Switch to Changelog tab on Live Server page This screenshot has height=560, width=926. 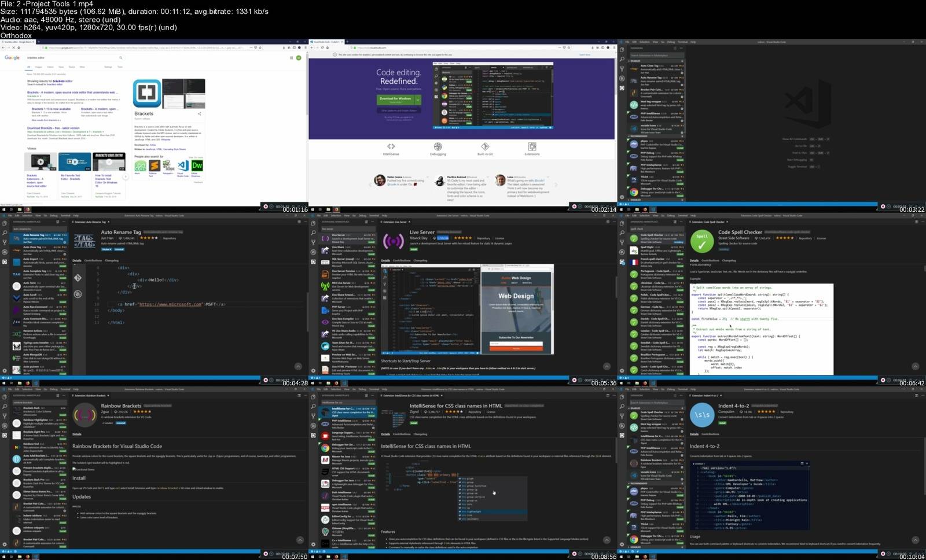click(x=420, y=260)
